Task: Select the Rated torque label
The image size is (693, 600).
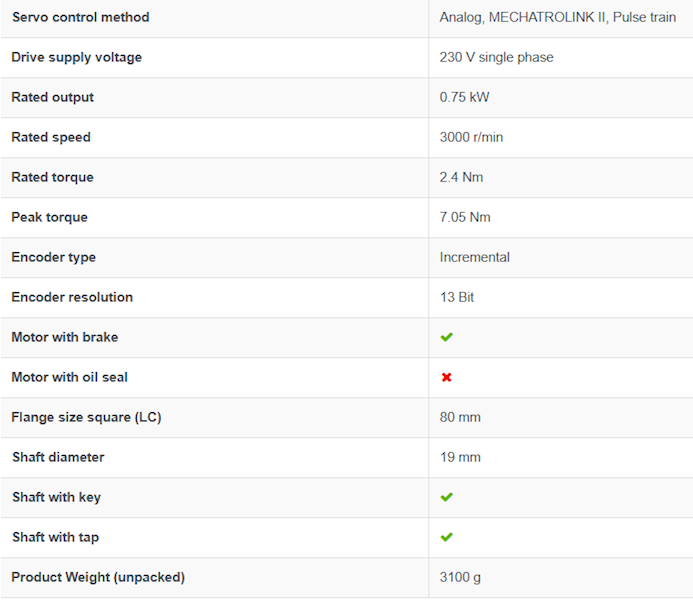Action: [53, 177]
